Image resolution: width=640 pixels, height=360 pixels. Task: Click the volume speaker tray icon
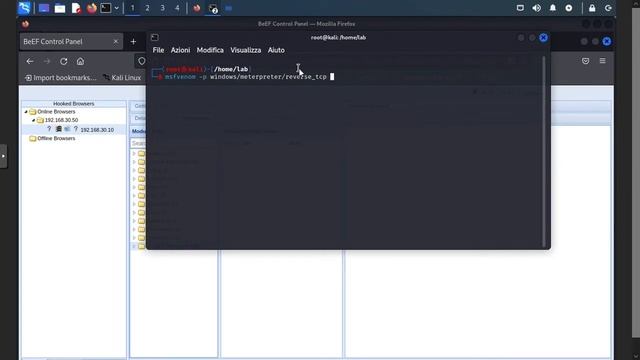536,8
